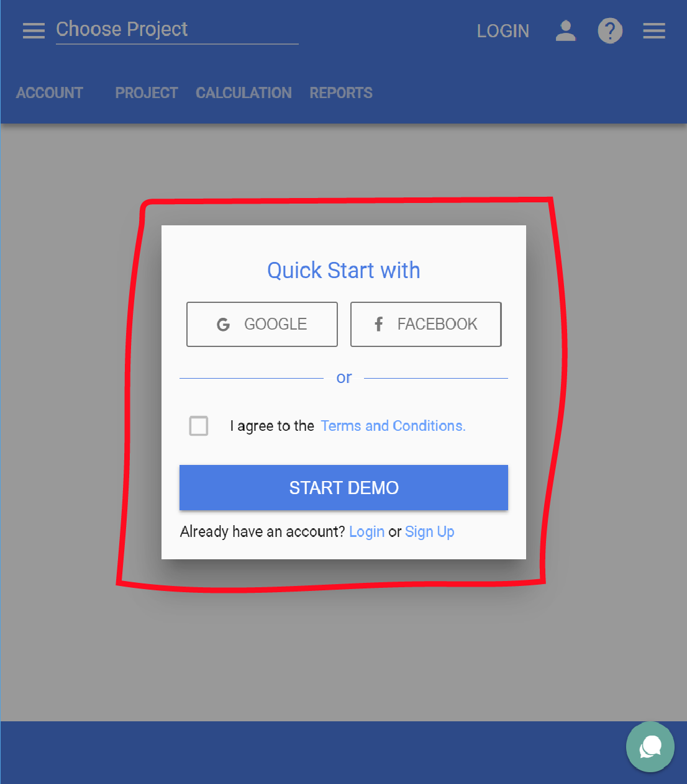Click the Facebook f logo icon
The width and height of the screenshot is (687, 784).
[x=378, y=324]
